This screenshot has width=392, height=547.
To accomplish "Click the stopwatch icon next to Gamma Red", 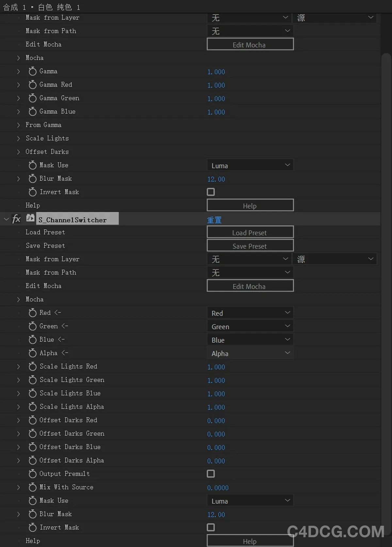I will click(32, 85).
